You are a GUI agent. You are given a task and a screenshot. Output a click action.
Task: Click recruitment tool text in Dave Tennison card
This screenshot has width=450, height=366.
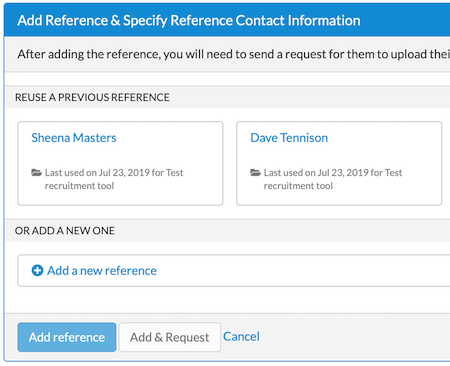(x=298, y=186)
